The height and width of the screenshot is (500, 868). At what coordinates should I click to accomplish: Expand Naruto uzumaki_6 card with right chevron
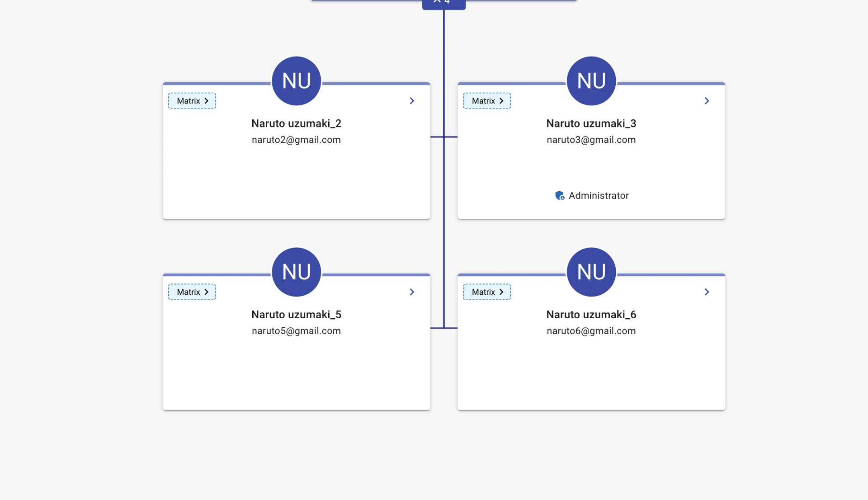[707, 292]
